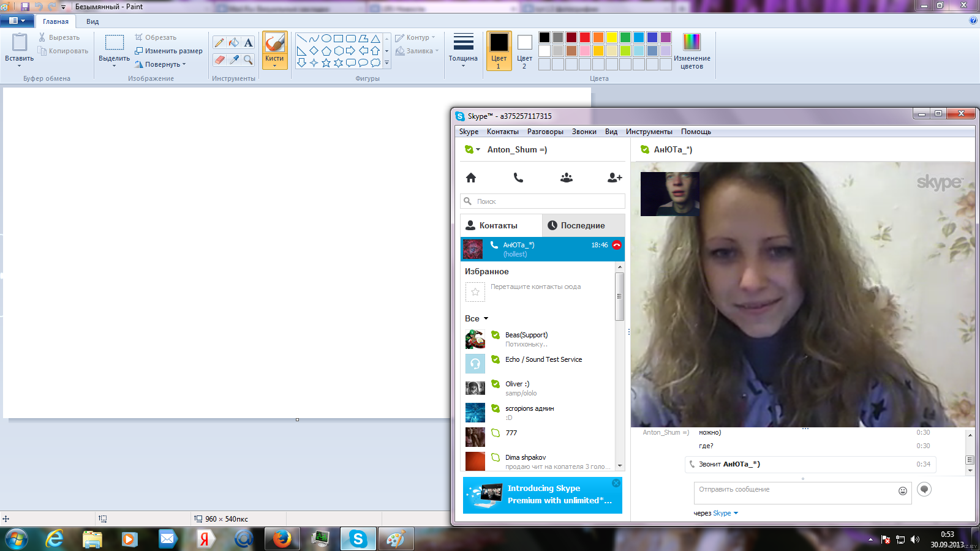The height and width of the screenshot is (551, 980).
Task: Click the Skype call phones icon
Action: pos(518,178)
